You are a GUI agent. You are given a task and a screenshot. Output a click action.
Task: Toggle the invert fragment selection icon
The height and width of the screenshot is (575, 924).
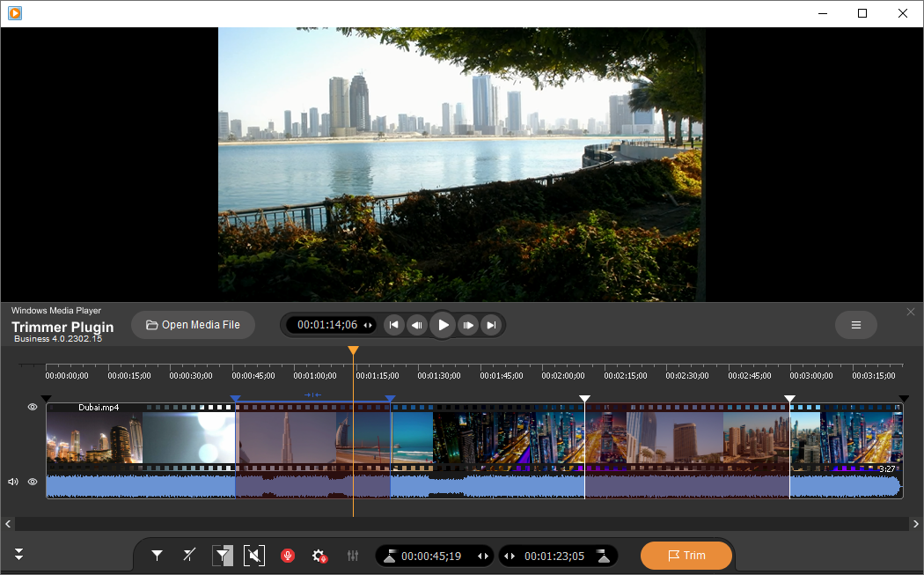[x=222, y=556]
